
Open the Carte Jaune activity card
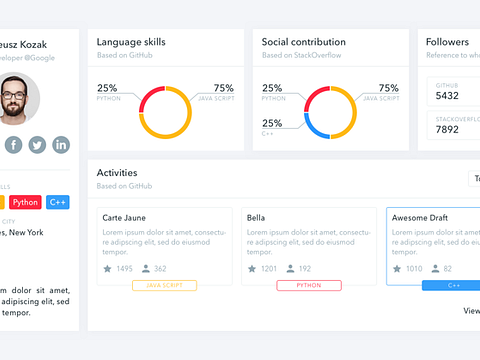[x=164, y=246]
